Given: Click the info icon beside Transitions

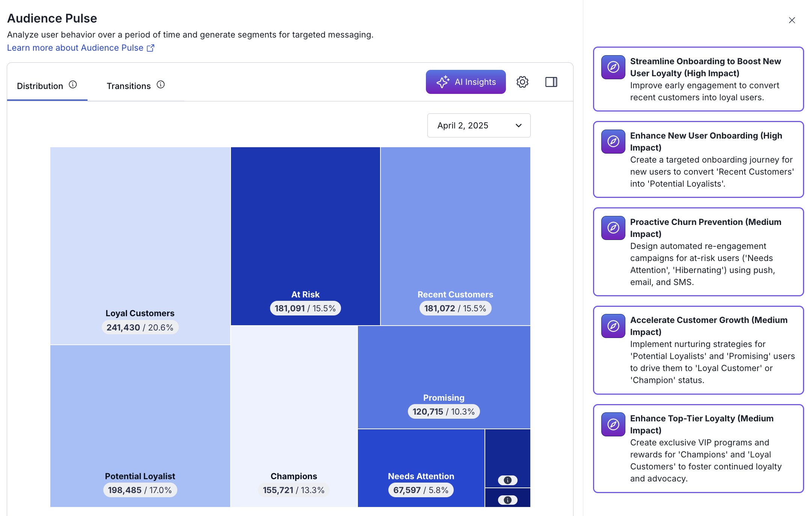Looking at the screenshot, I should point(161,85).
